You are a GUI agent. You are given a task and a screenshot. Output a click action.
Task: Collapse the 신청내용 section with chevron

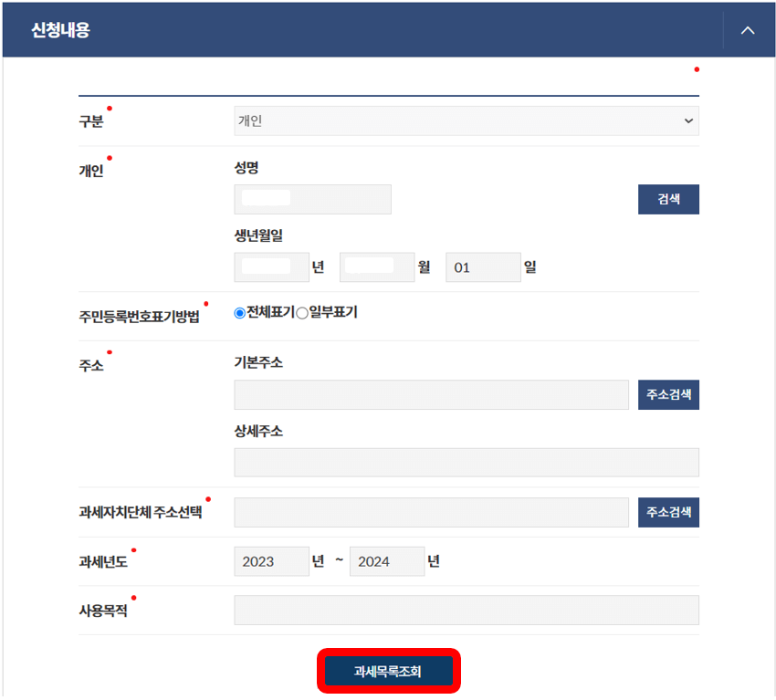coord(748,30)
